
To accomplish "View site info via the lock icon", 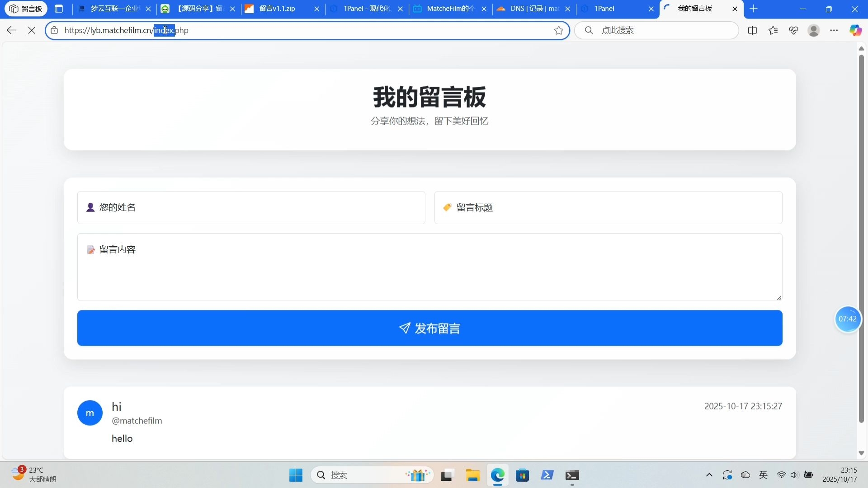I will coord(54,30).
